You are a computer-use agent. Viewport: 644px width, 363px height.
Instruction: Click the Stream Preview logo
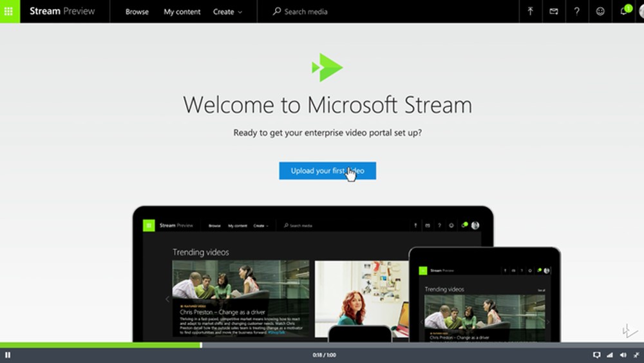point(62,12)
